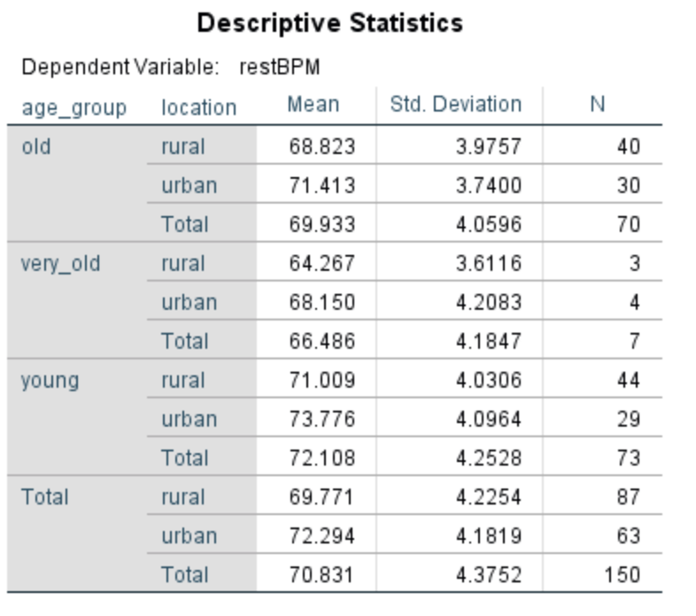696x616 pixels.
Task: Select standard deviation 4.0964
Action: click(489, 420)
